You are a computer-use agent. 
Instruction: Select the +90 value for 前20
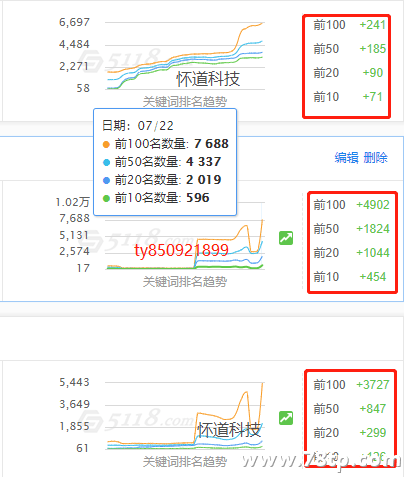click(x=373, y=73)
